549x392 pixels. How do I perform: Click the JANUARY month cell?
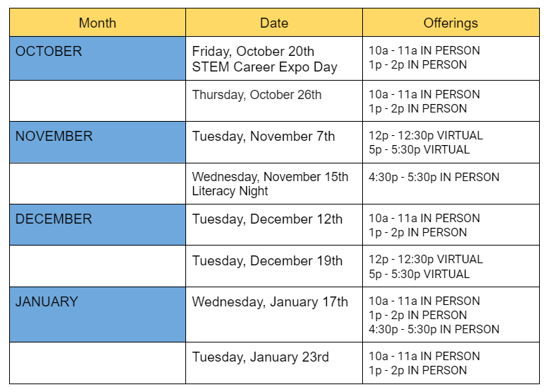click(98, 315)
